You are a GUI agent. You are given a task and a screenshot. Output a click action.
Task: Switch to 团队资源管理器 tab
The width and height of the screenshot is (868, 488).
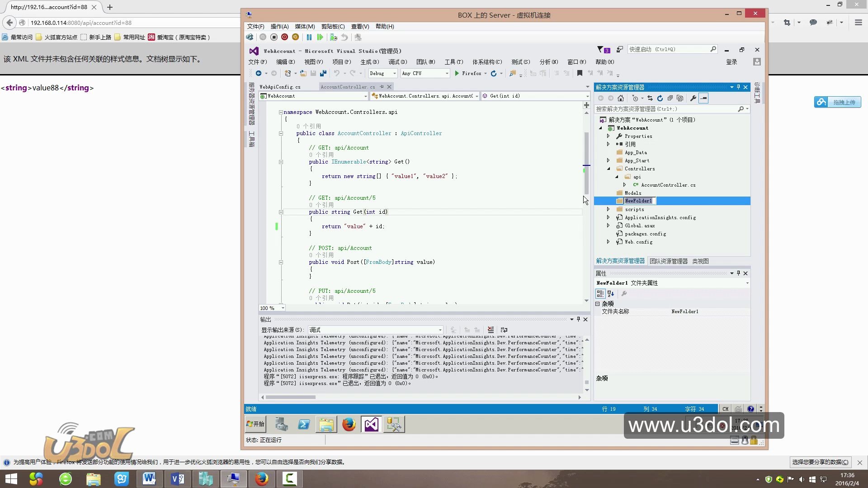click(668, 261)
